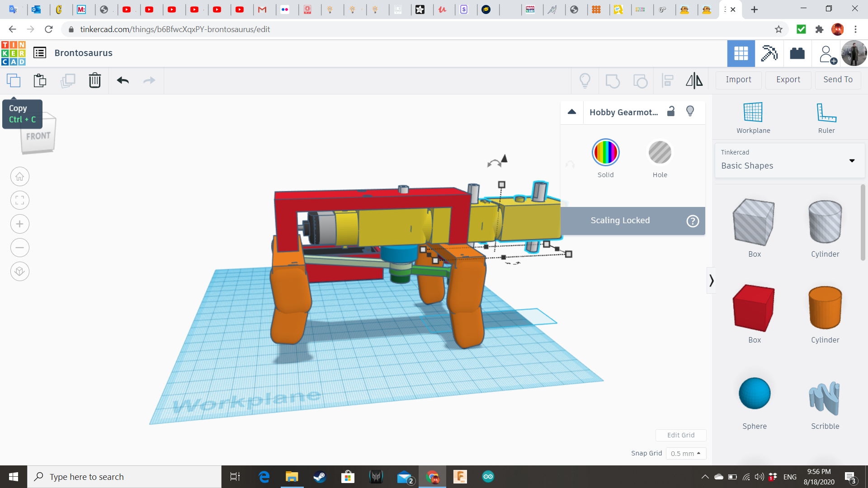Toggle shape visibility lightbulb in inspector
Screen dimensions: 868x488
tap(690, 112)
